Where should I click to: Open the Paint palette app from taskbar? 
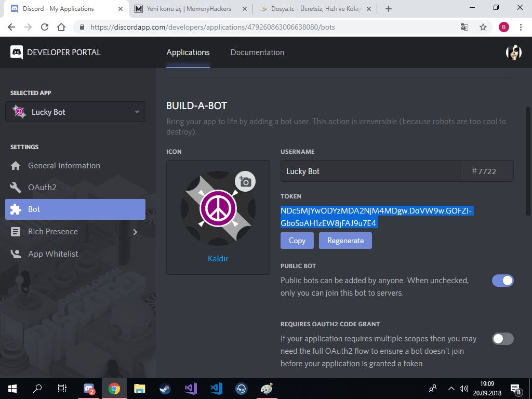click(267, 389)
